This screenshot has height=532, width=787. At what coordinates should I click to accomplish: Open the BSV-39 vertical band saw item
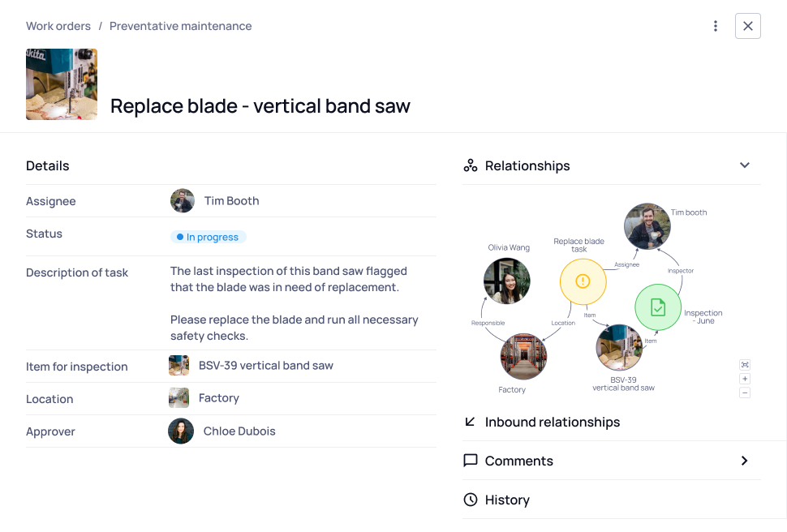pos(265,366)
